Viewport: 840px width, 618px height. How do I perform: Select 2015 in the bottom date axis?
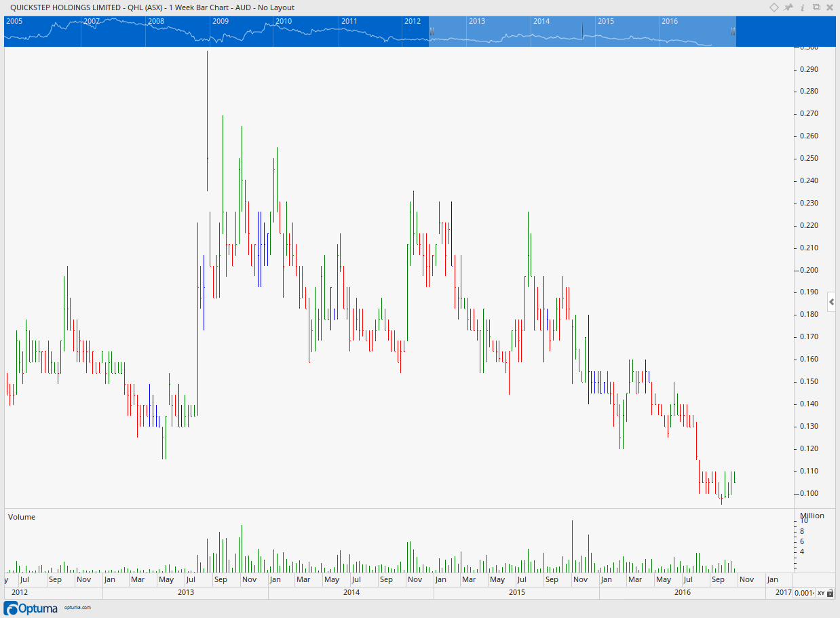pos(516,593)
